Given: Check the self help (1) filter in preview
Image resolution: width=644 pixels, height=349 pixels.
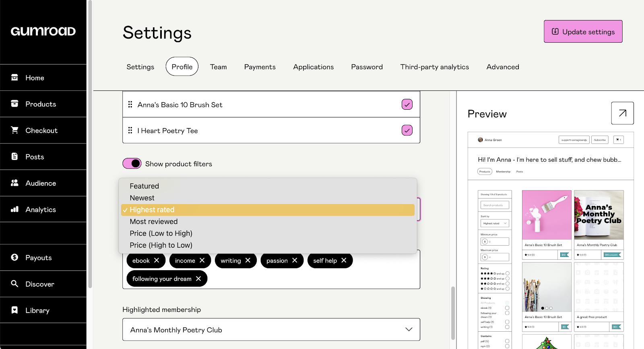Looking at the screenshot, I should [x=507, y=322].
